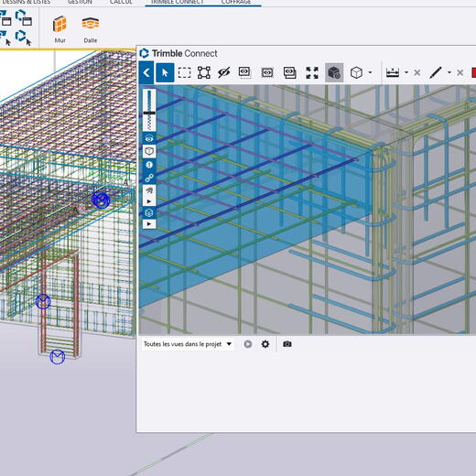This screenshot has width=476, height=476.
Task: Open the DESSINS & LISTES ribbon tab
Action: point(26,2)
